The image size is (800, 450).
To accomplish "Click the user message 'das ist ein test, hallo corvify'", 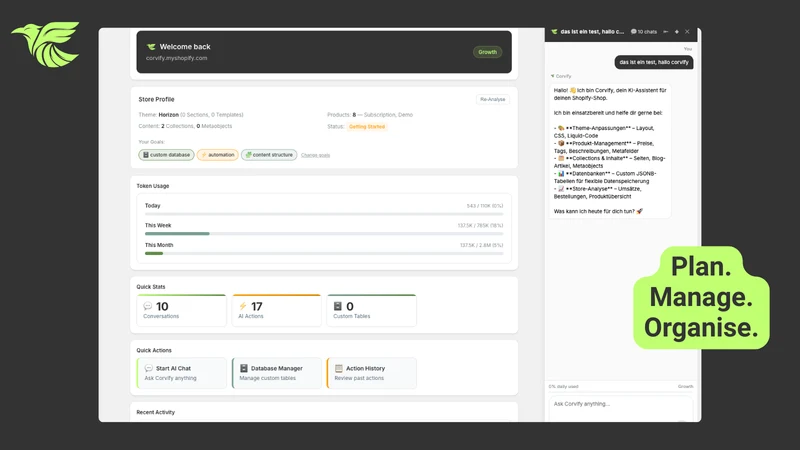I will [654, 62].
